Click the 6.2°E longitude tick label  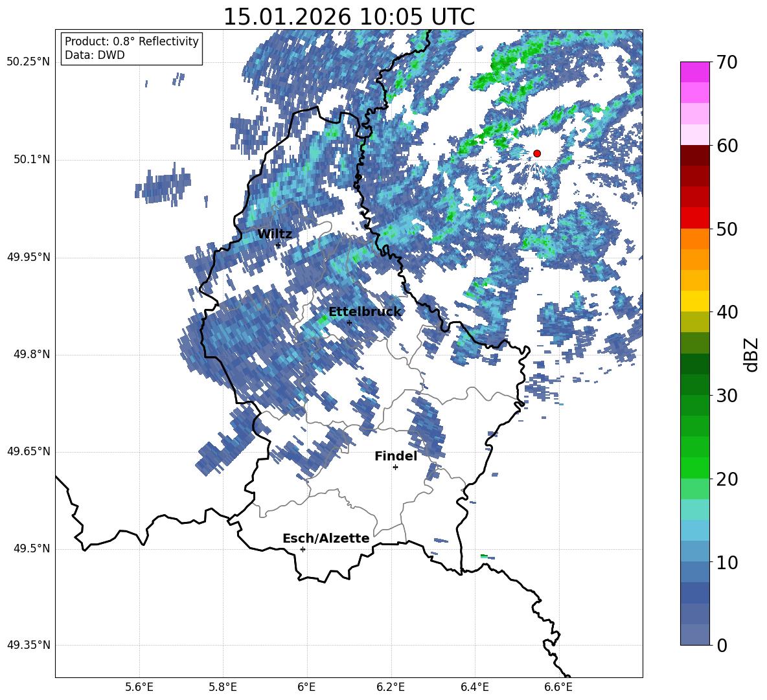pos(391,687)
